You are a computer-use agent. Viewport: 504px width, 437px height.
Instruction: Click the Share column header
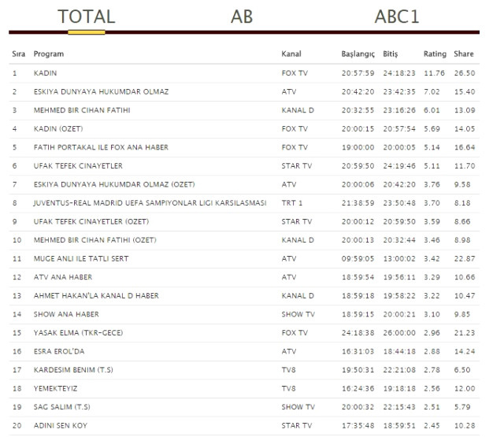464,54
